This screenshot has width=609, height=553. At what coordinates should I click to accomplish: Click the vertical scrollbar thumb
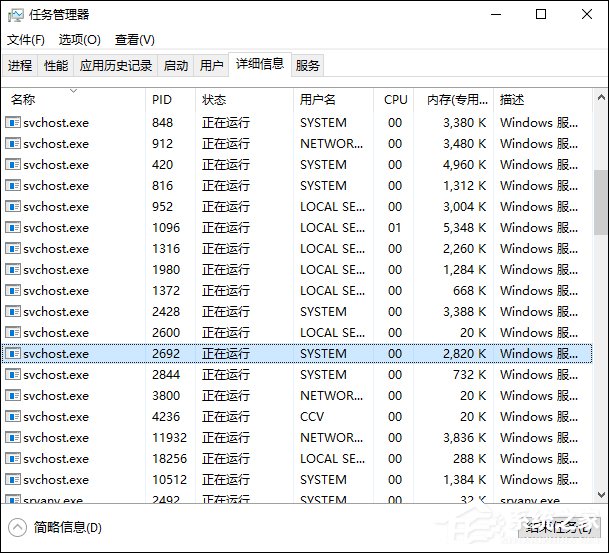(601, 202)
